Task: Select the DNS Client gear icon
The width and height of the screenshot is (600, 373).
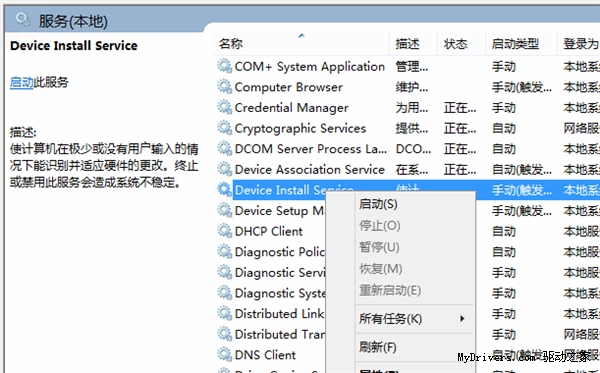Action: pos(225,355)
